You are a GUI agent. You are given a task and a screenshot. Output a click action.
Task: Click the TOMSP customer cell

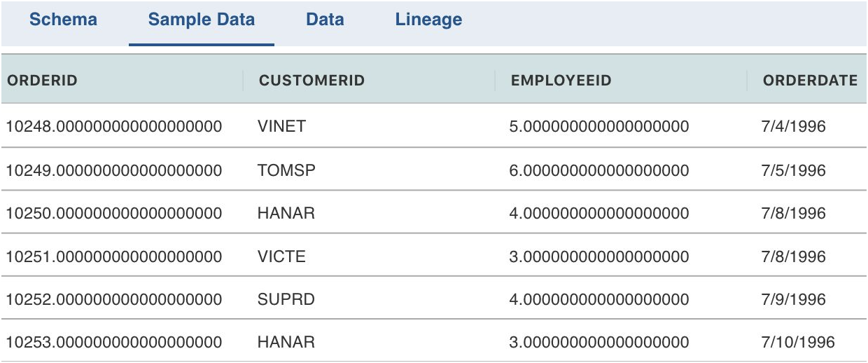[x=286, y=170]
